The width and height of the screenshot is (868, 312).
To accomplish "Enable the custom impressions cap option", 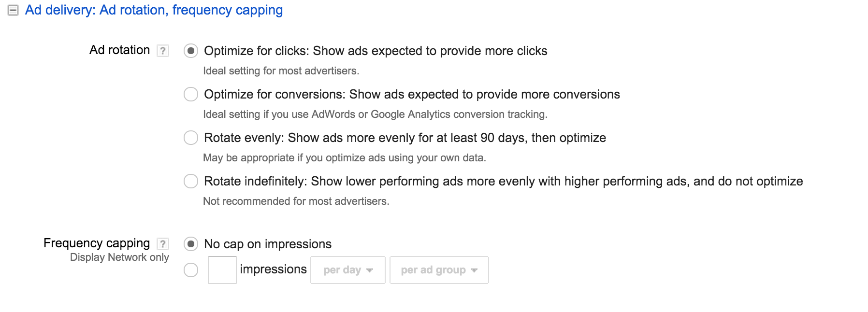I will [x=192, y=271].
